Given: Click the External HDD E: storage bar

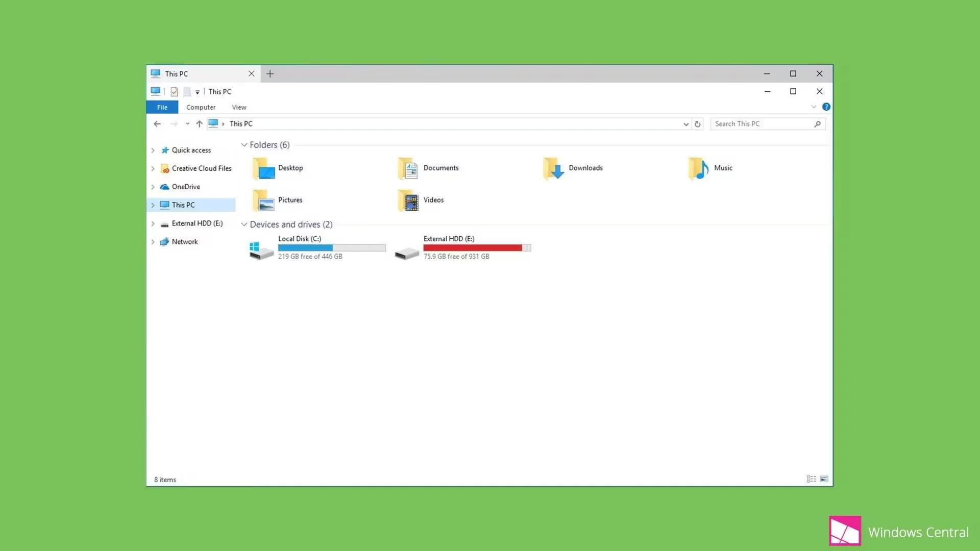Looking at the screenshot, I should point(476,247).
